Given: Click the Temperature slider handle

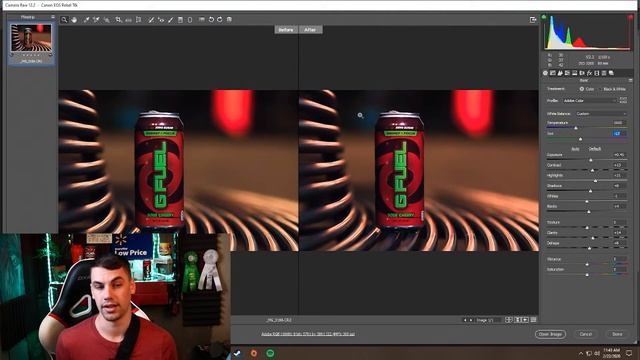Looking at the screenshot, I should pyautogui.click(x=576, y=128).
